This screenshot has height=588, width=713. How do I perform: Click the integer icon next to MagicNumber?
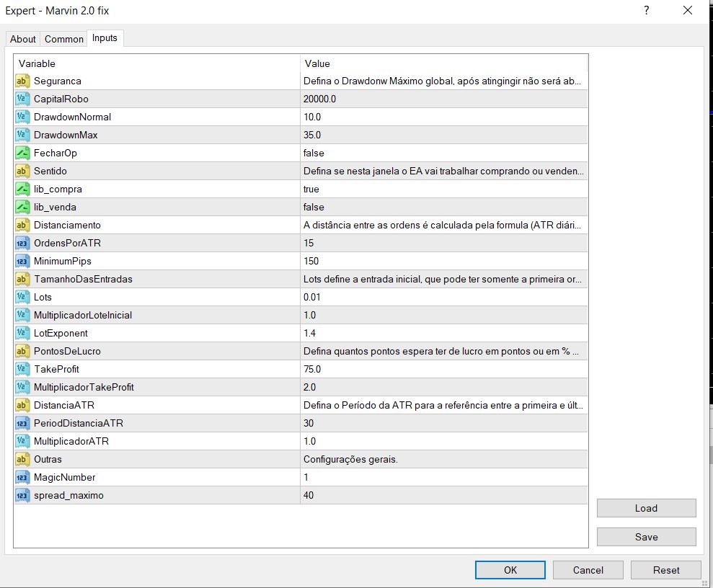(22, 477)
